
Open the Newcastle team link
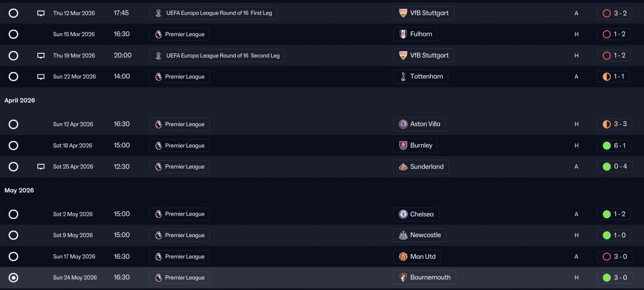point(425,235)
